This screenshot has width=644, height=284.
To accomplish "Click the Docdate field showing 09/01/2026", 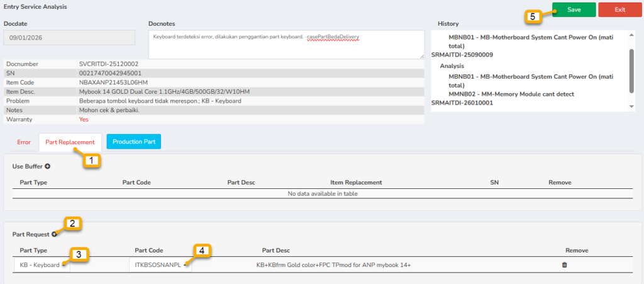I will (x=69, y=38).
